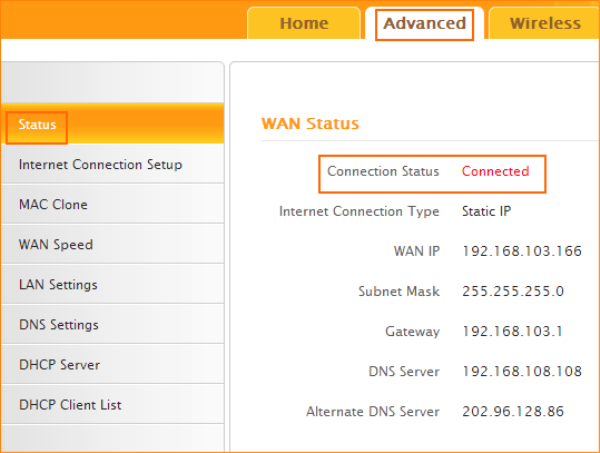
Task: Click the WAN Status heading
Action: click(x=310, y=124)
